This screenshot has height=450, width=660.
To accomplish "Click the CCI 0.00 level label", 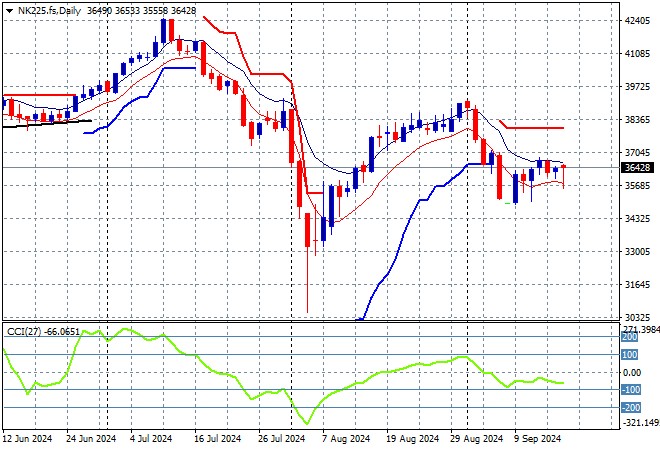I will pyautogui.click(x=632, y=373).
